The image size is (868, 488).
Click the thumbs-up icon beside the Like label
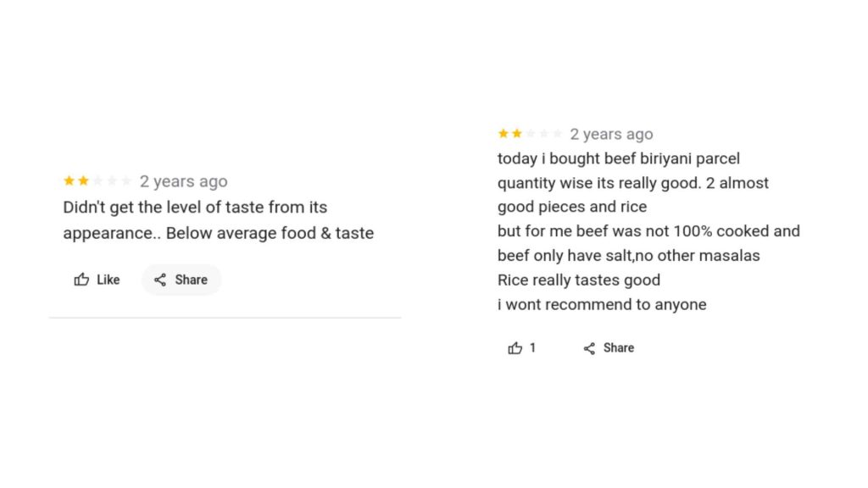pyautogui.click(x=81, y=280)
